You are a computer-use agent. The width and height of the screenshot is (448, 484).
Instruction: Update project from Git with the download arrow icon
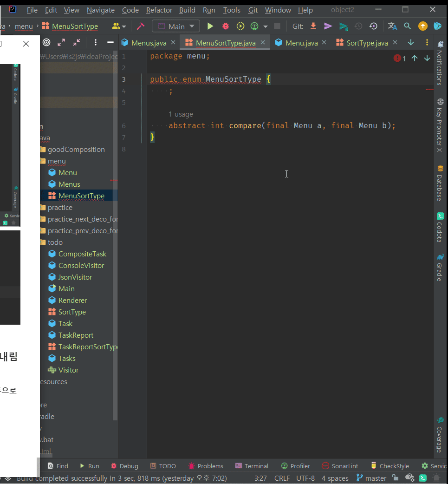point(313,26)
